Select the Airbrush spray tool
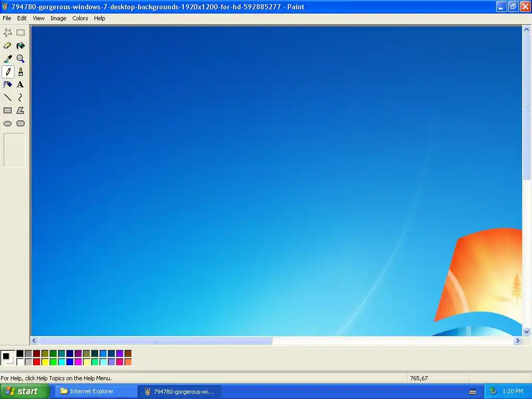 8,85
